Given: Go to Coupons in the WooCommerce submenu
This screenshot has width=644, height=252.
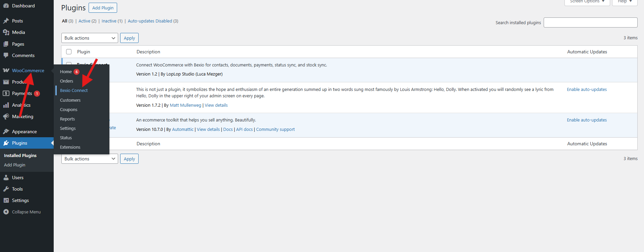Looking at the screenshot, I should pos(68,110).
